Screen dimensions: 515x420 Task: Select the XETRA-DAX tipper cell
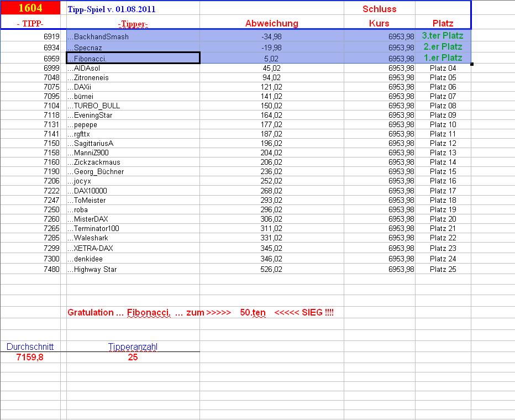133,248
